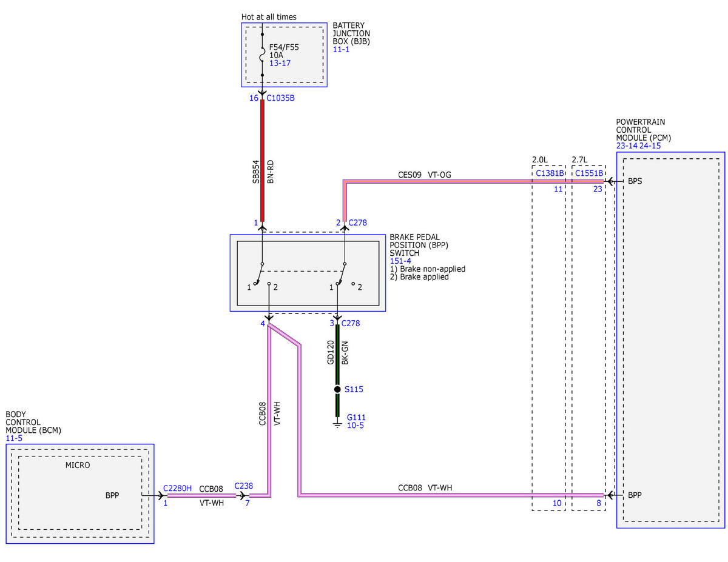Click the MICRO label in the BCM
This screenshot has width=728, height=562.
[x=78, y=465]
